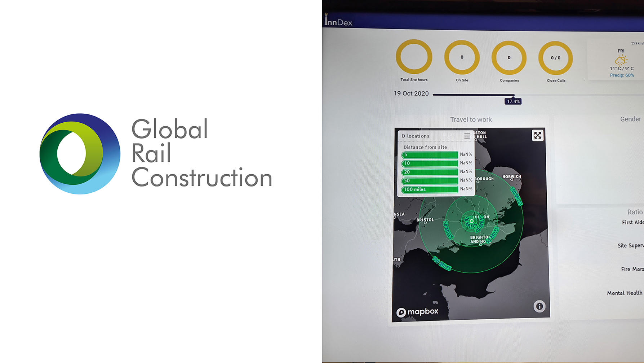
Task: Click the 'Precip: 60%' weather text
Action: (x=622, y=75)
